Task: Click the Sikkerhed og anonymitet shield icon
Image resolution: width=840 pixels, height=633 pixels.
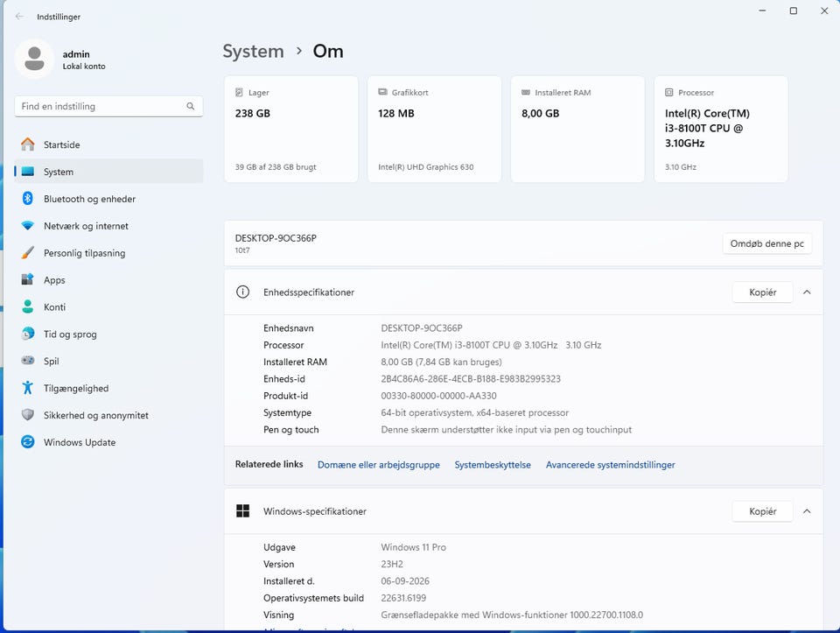Action: pyautogui.click(x=28, y=415)
